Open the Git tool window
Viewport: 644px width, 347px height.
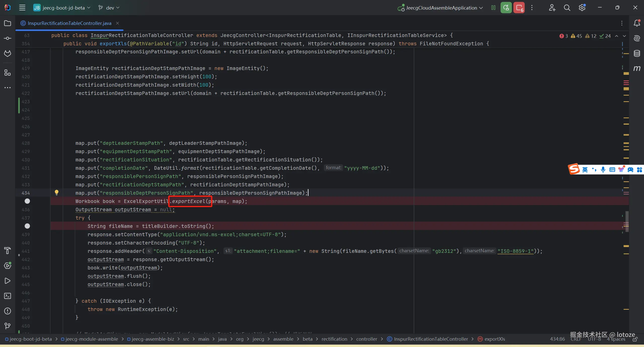[x=8, y=326]
